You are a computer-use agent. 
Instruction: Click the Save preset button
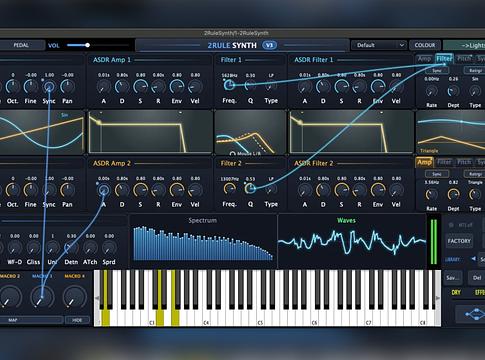pyautogui.click(x=453, y=277)
